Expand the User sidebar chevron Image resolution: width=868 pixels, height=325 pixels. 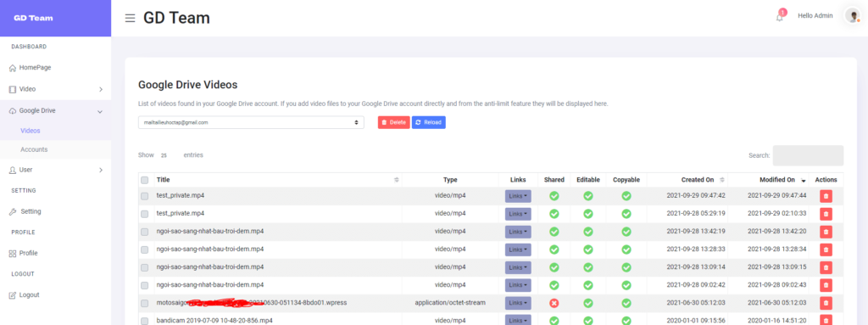pos(101,170)
